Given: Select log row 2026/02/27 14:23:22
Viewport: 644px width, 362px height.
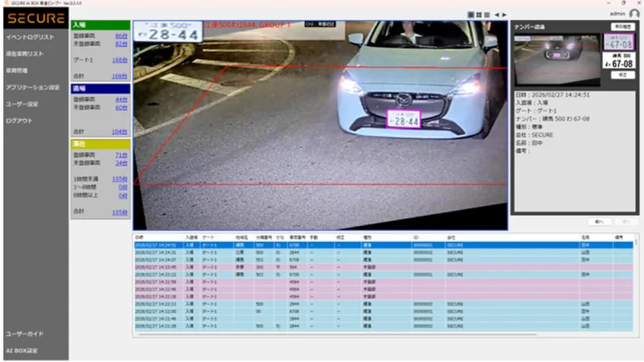Looking at the screenshot, I should [x=383, y=275].
